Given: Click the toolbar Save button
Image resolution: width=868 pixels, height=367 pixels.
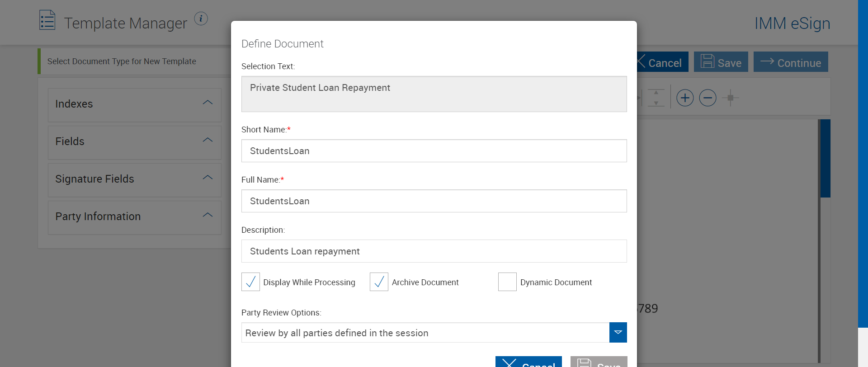Looking at the screenshot, I should pos(721,62).
